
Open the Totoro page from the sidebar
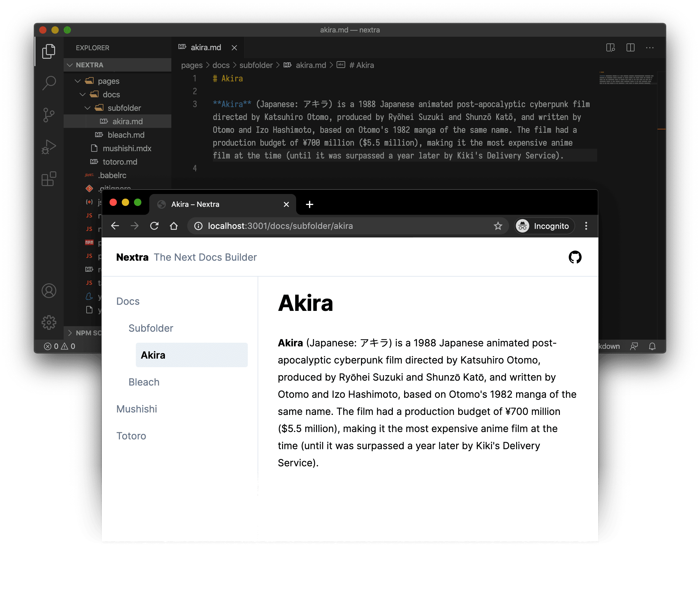131,436
